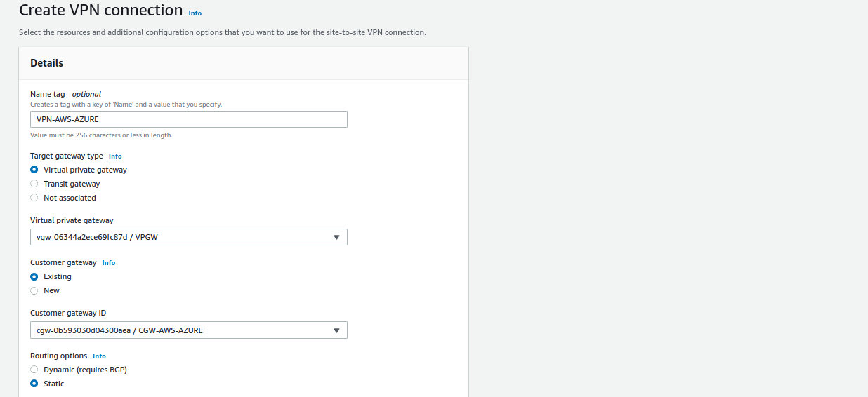The height and width of the screenshot is (397, 868).
Task: Expand the Virtual private gateway dropdown arrow
Action: (x=336, y=237)
